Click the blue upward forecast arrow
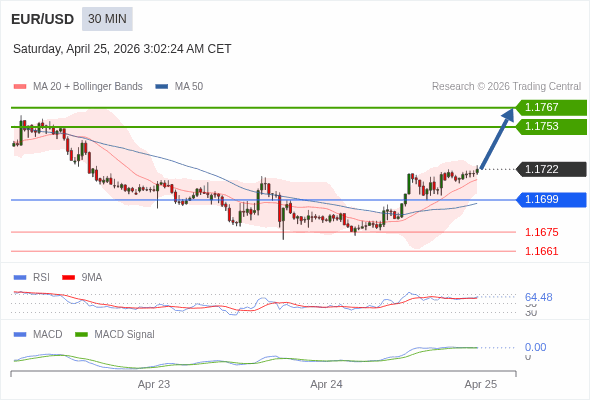 (x=497, y=138)
